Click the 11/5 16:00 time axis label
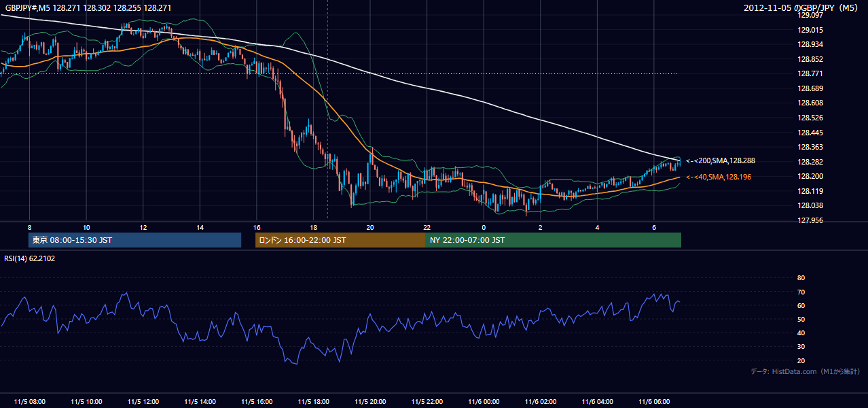 pos(256,402)
